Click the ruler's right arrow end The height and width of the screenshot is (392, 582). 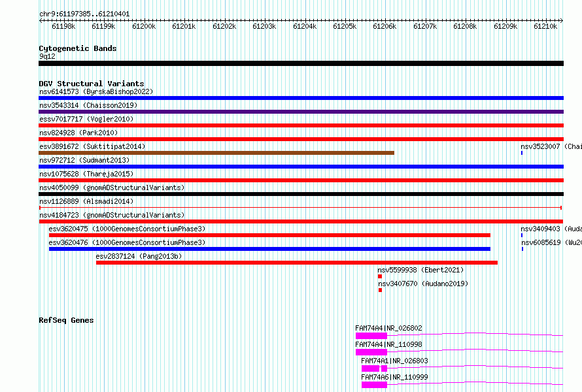pos(562,20)
